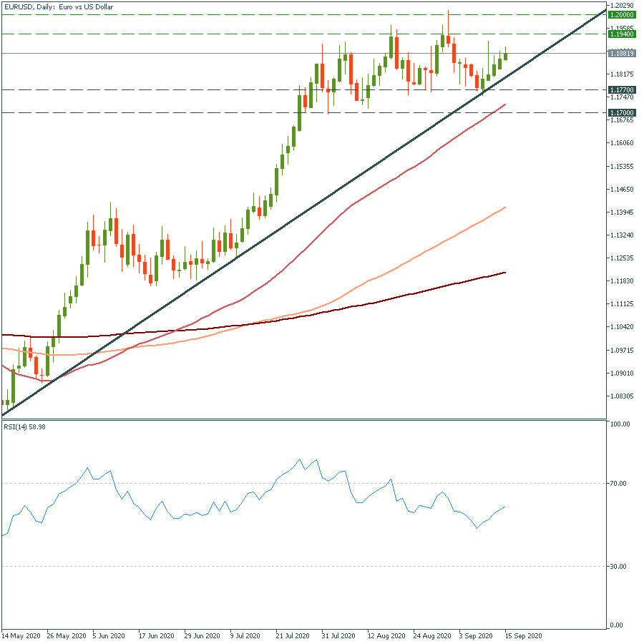Screen dimensions: 644x644
Task: Click the 14 May 2020 date label
Action: click(x=20, y=635)
